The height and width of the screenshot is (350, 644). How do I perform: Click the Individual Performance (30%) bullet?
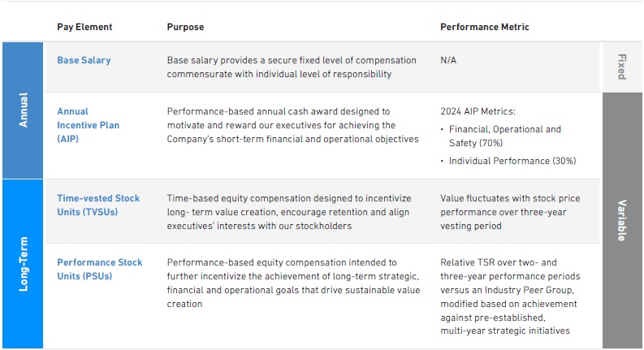(512, 161)
